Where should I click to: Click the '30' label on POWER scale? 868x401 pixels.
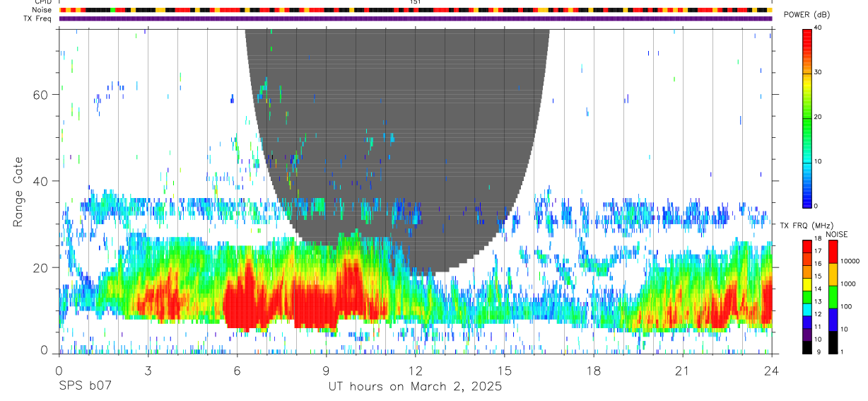pos(818,72)
